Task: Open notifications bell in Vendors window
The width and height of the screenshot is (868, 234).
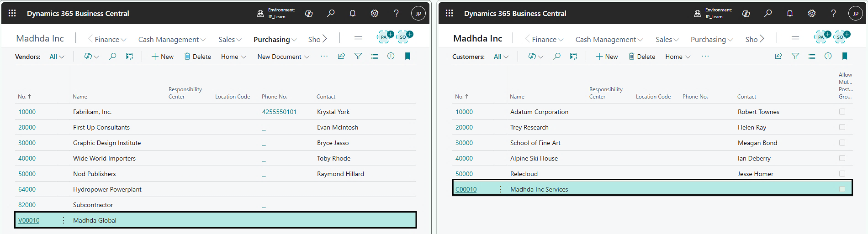Action: 353,13
